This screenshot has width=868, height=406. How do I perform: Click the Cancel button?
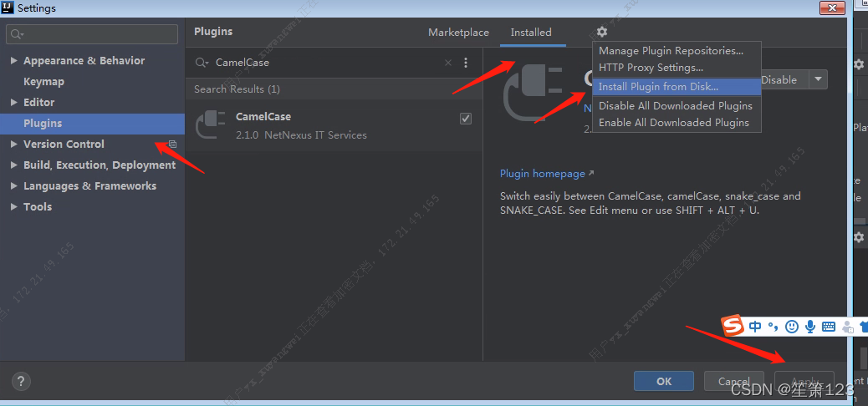coord(733,381)
